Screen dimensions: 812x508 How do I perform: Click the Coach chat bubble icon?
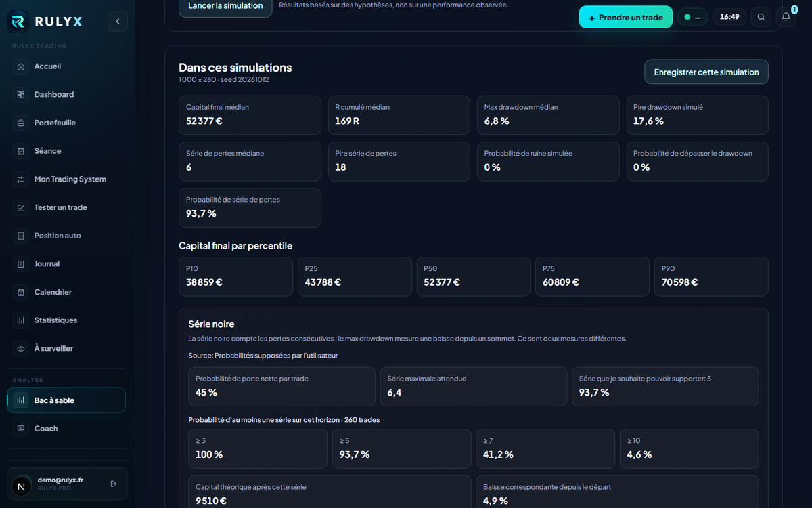[21, 429]
